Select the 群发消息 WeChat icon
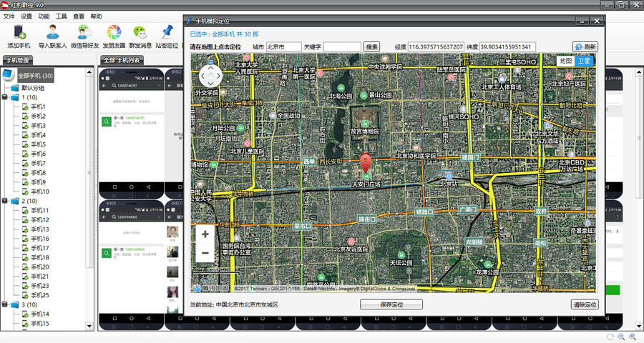 pos(140,36)
